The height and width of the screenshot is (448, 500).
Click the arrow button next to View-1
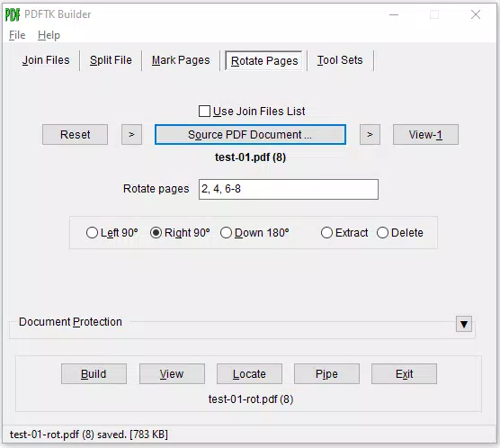click(370, 135)
